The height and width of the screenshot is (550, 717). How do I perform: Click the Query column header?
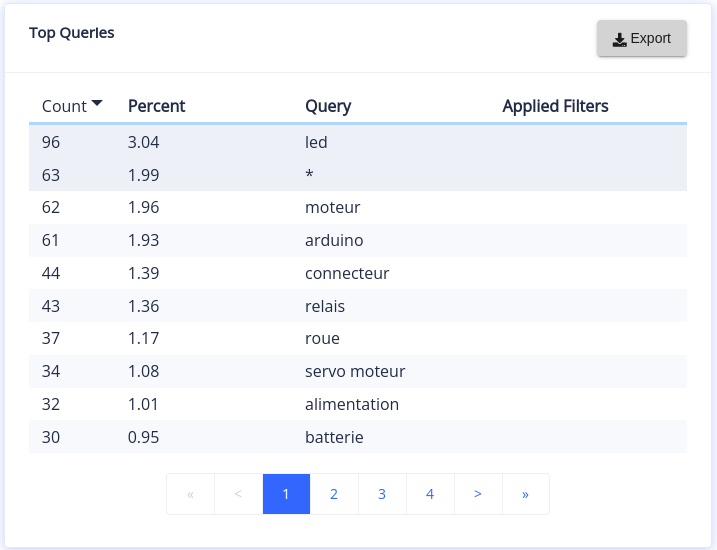click(328, 106)
